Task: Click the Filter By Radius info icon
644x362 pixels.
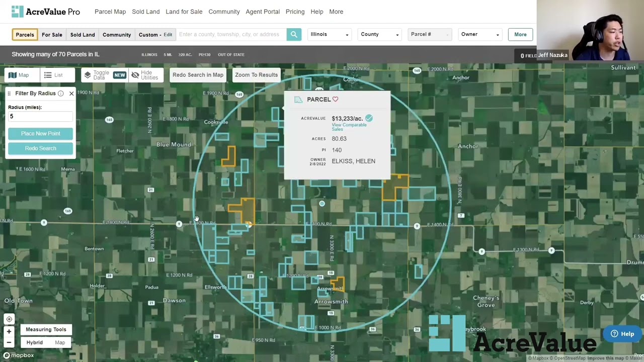Action: (60, 94)
